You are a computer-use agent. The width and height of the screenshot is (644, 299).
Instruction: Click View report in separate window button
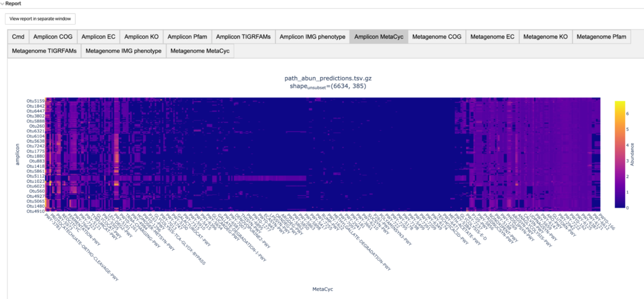40,19
